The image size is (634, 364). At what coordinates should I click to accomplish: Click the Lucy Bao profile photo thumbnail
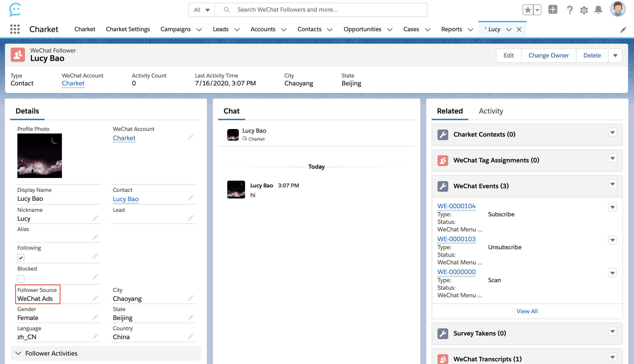[40, 156]
